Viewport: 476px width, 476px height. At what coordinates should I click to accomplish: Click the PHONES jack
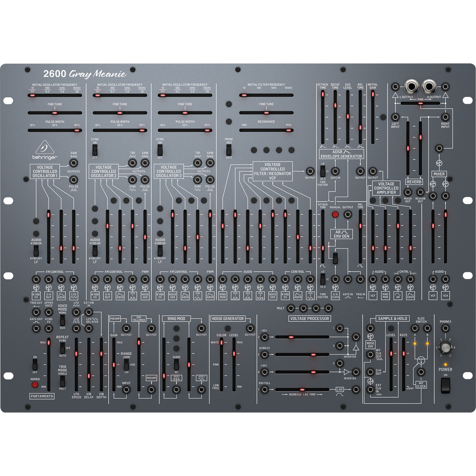(x=445, y=328)
